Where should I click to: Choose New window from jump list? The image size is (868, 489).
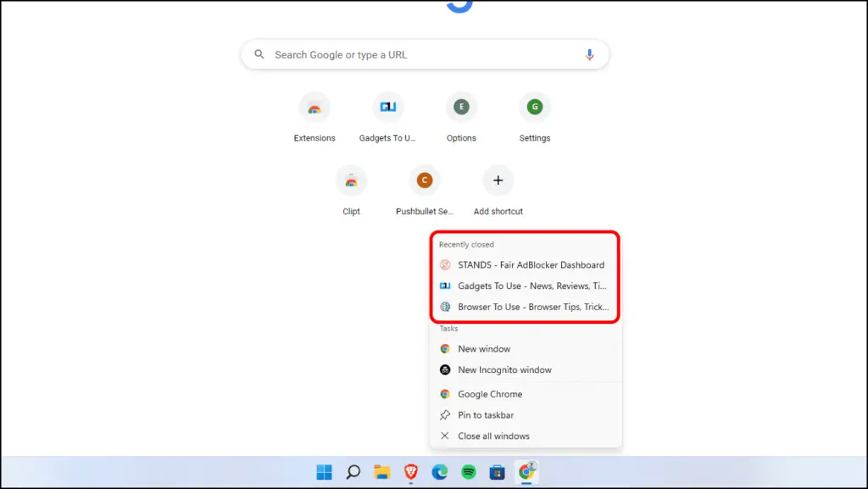(x=525, y=349)
